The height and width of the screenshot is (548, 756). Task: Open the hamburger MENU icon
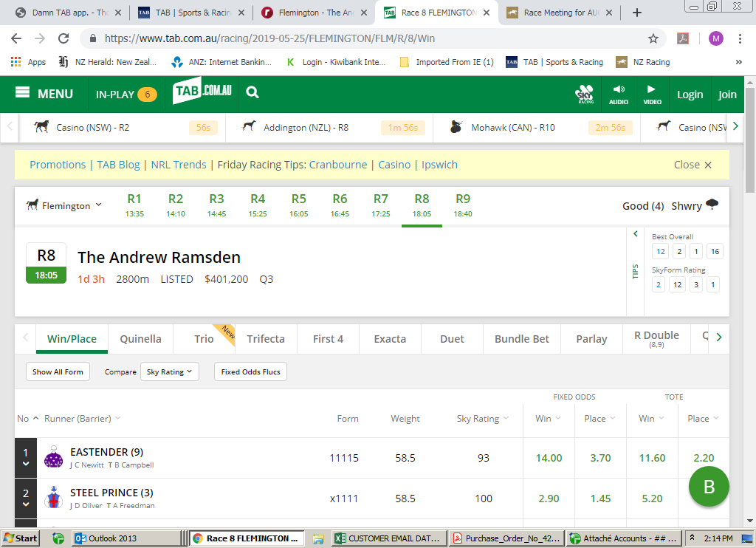click(22, 92)
